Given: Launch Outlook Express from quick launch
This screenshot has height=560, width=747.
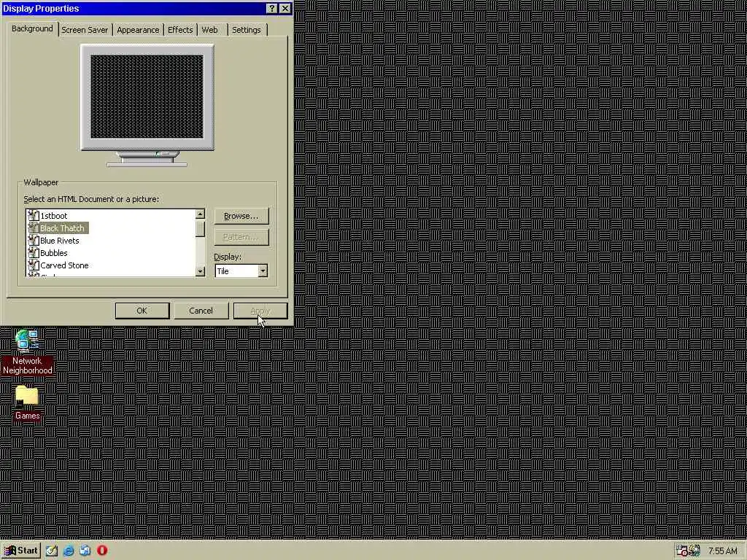Looking at the screenshot, I should pos(85,551).
